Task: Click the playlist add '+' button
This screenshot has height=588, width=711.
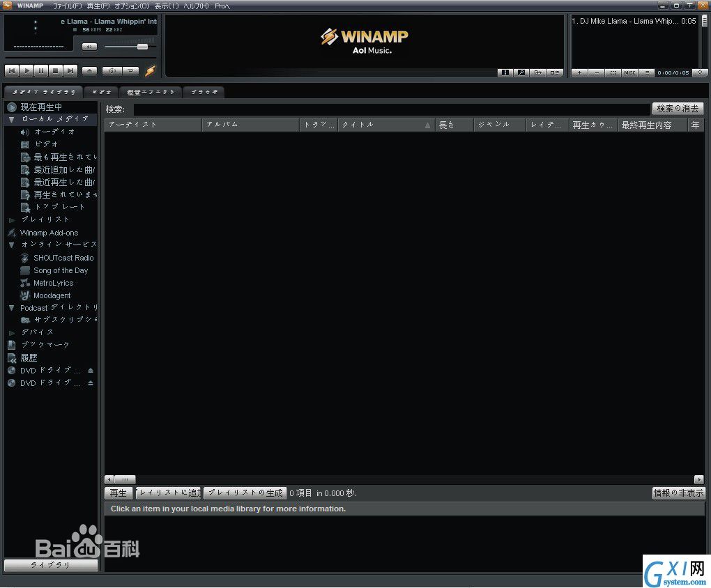Action: [579, 72]
